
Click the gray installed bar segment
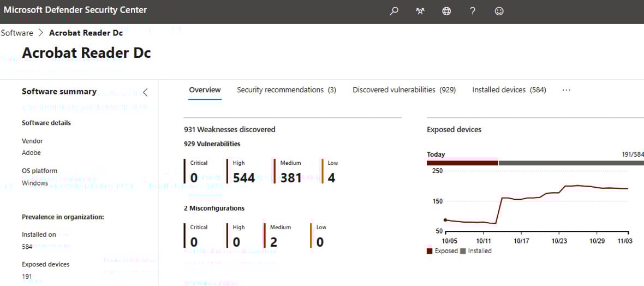tap(571, 163)
